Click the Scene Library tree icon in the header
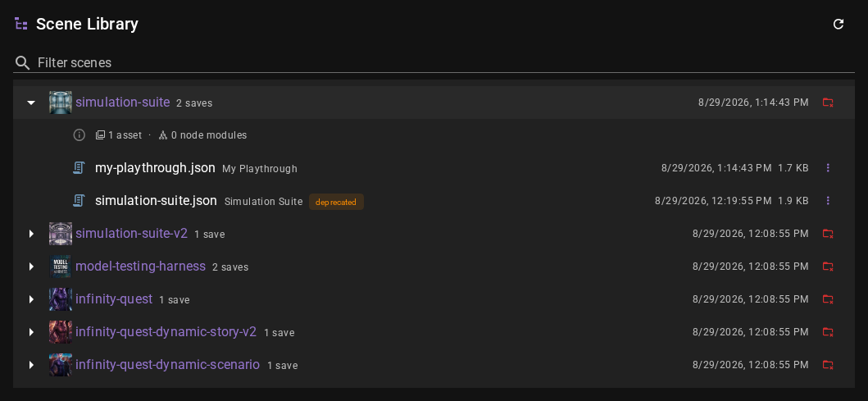 [21, 24]
